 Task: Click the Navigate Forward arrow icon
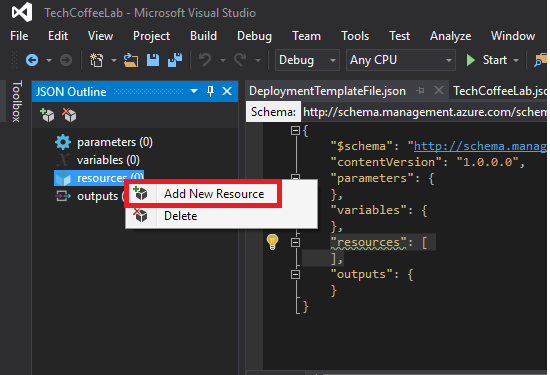tap(66, 60)
